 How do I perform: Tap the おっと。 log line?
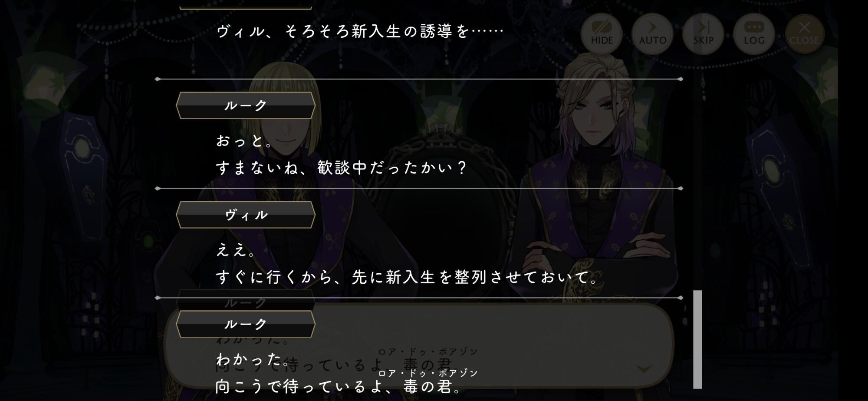(x=244, y=141)
